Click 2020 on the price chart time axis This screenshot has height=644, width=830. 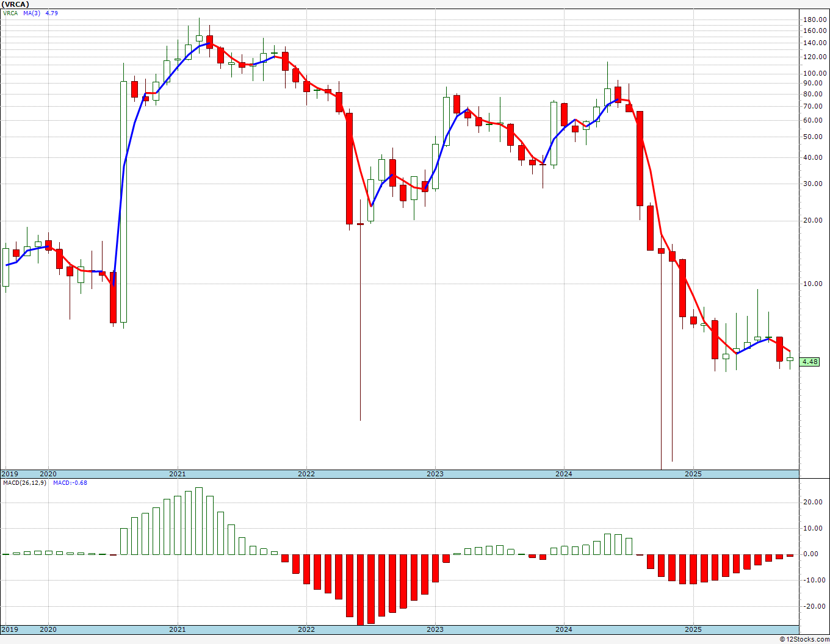[48, 474]
